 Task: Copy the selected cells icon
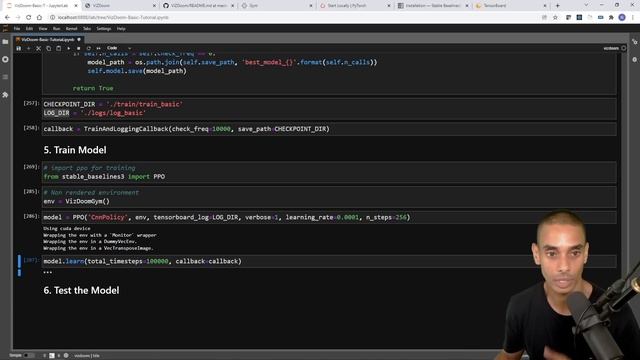click(49, 48)
